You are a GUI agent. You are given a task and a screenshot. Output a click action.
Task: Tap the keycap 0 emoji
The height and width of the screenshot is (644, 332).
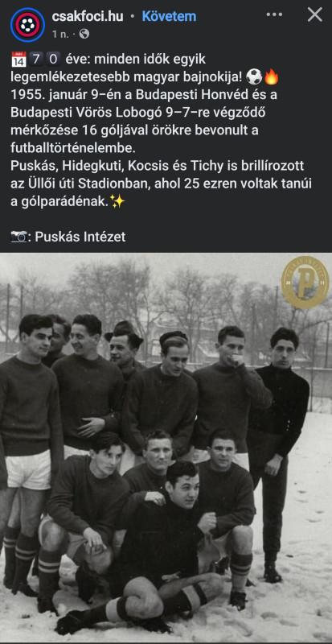point(53,59)
